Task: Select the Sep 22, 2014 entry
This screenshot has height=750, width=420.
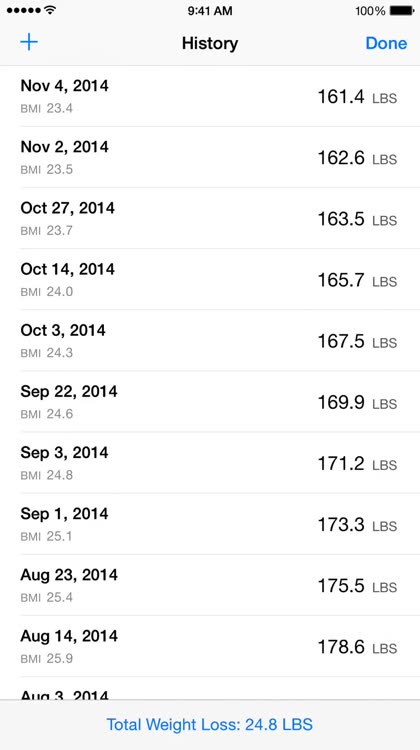Action: [x=210, y=402]
